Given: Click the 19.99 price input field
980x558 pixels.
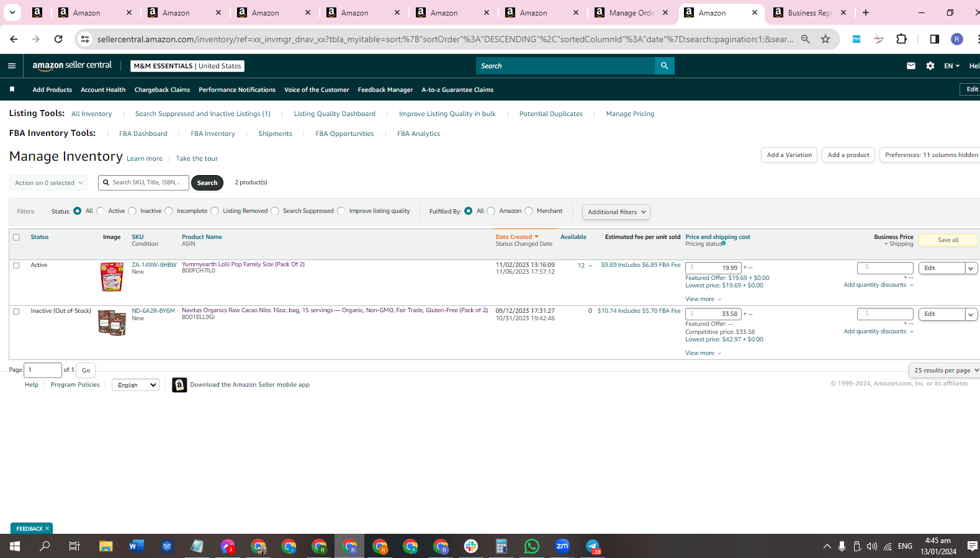Looking at the screenshot, I should (713, 268).
